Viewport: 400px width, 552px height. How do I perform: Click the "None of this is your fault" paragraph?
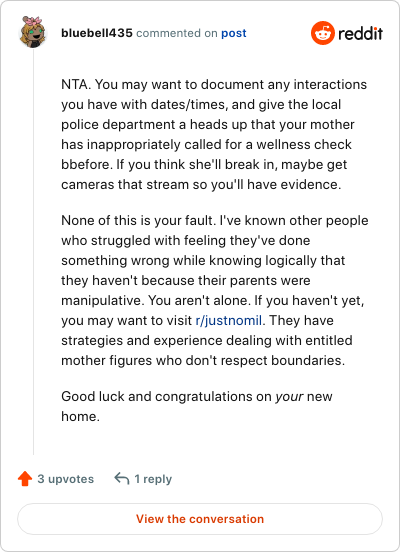215,290
